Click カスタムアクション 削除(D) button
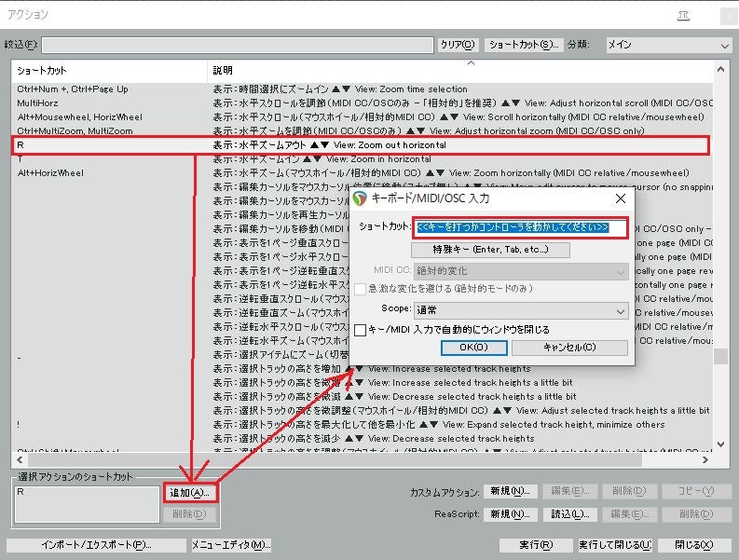739x560 pixels. 629,491
